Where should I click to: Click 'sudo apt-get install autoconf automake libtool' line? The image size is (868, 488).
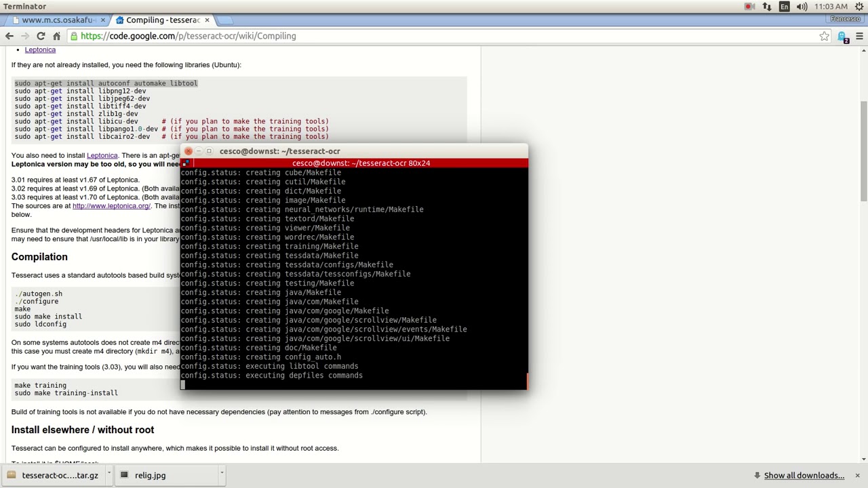pyautogui.click(x=106, y=83)
